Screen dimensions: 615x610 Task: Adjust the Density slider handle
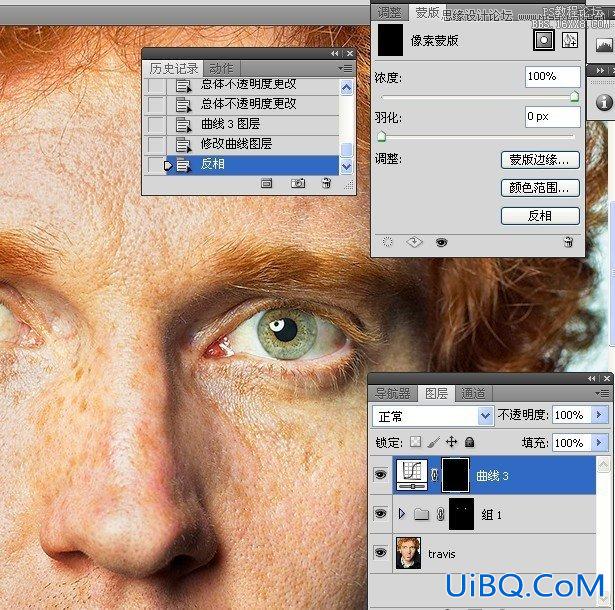(x=574, y=96)
